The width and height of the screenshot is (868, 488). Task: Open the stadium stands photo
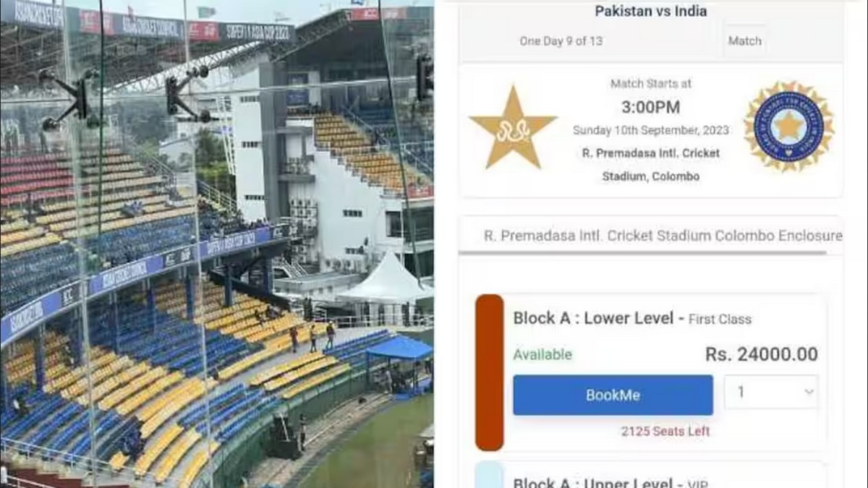point(217,244)
